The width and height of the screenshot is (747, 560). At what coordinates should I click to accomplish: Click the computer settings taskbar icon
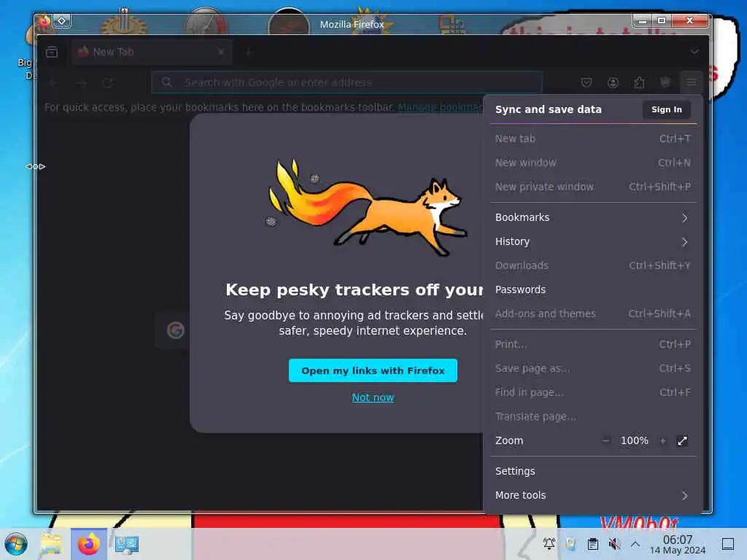[126, 544]
